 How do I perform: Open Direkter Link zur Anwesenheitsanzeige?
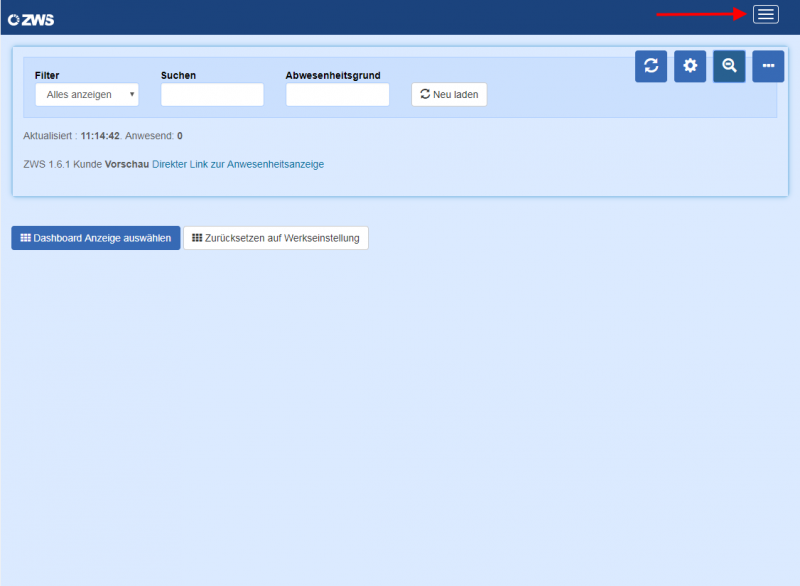[x=238, y=164]
